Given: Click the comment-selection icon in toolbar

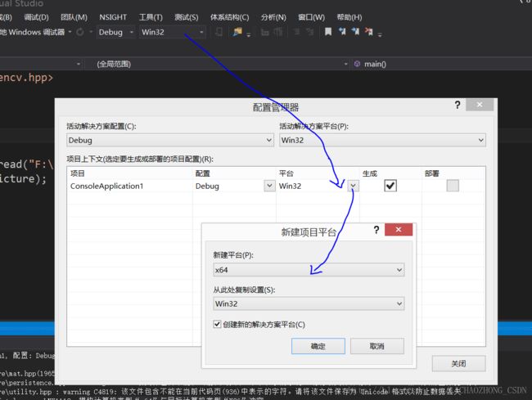Looking at the screenshot, I should pos(295,32).
